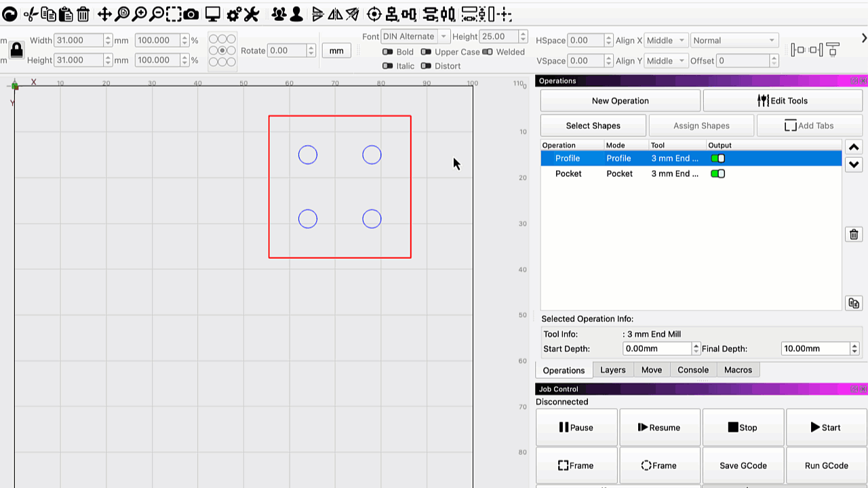
Task: Click the scissors Cut icon in toolbar
Action: [30, 14]
